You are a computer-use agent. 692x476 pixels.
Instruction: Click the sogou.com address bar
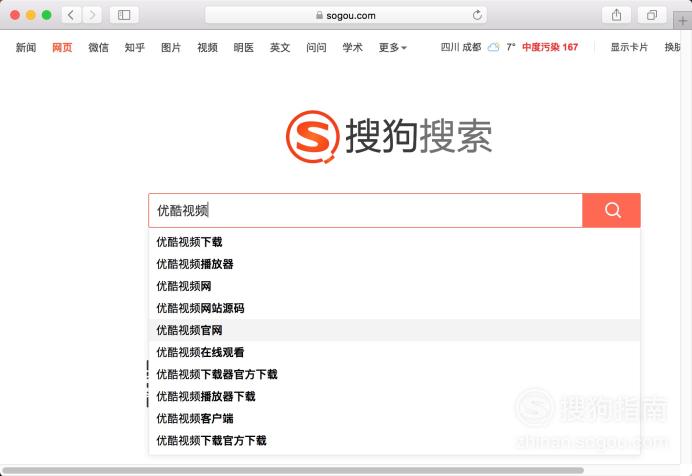tap(346, 15)
